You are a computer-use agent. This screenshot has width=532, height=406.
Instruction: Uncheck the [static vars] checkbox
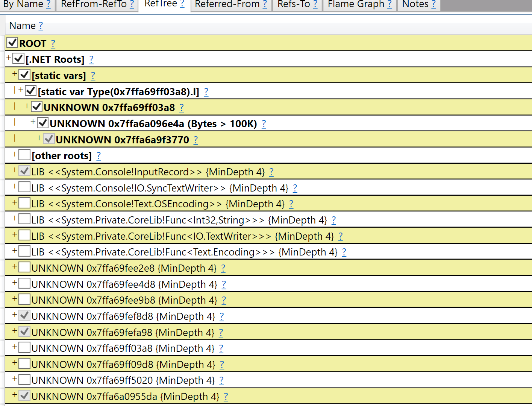(24, 74)
